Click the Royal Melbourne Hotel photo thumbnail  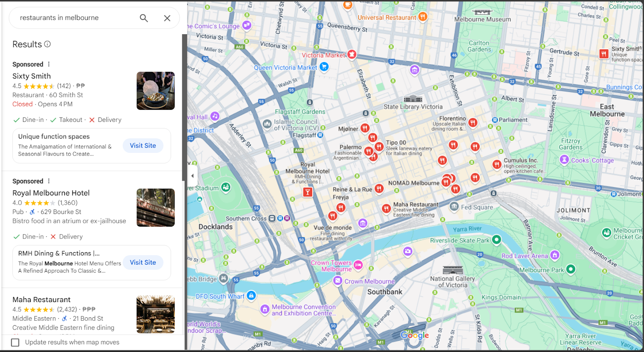(x=155, y=208)
